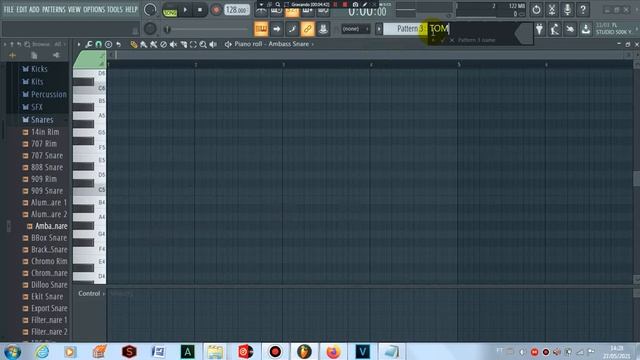Click the song position slider
The width and height of the screenshot is (640, 360).
point(206,29)
